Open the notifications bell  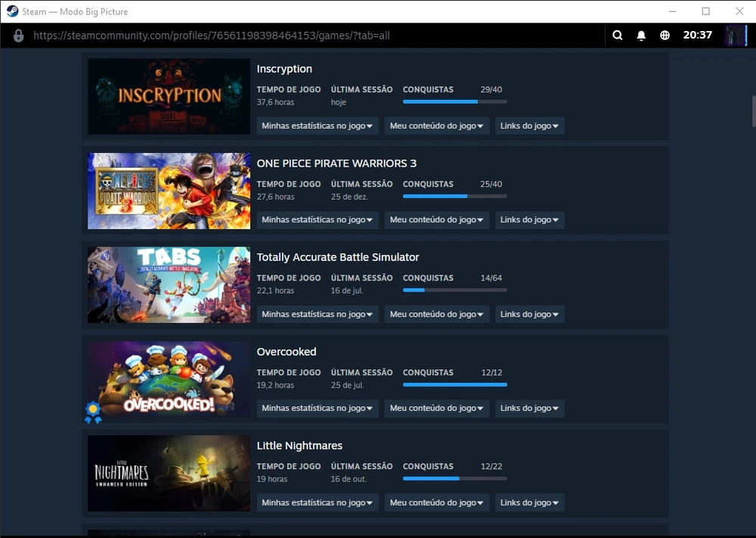(641, 36)
